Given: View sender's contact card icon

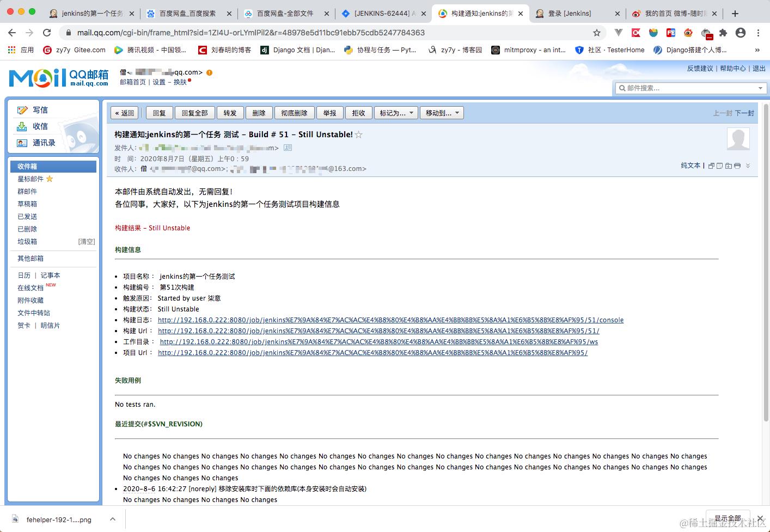Looking at the screenshot, I should [288, 147].
